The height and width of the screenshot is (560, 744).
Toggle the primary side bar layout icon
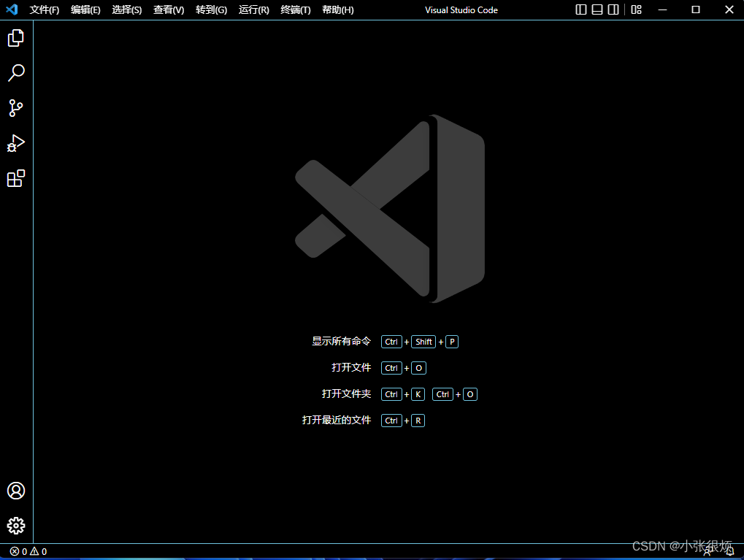pos(580,9)
